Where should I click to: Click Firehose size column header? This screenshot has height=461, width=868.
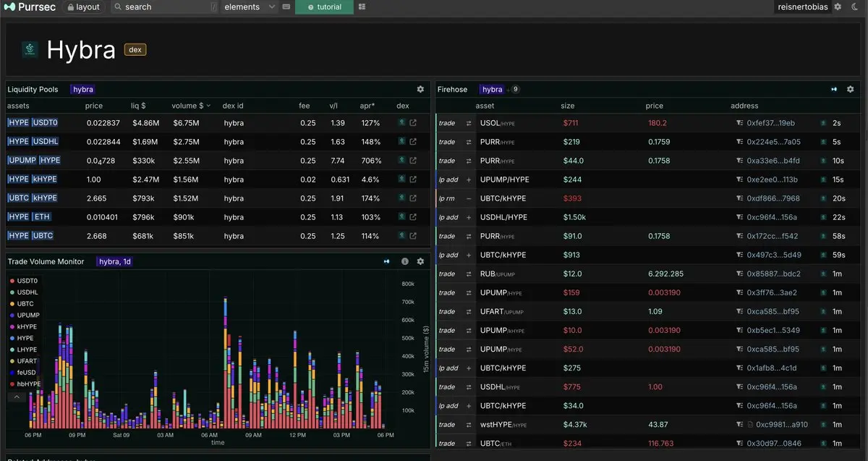568,106
